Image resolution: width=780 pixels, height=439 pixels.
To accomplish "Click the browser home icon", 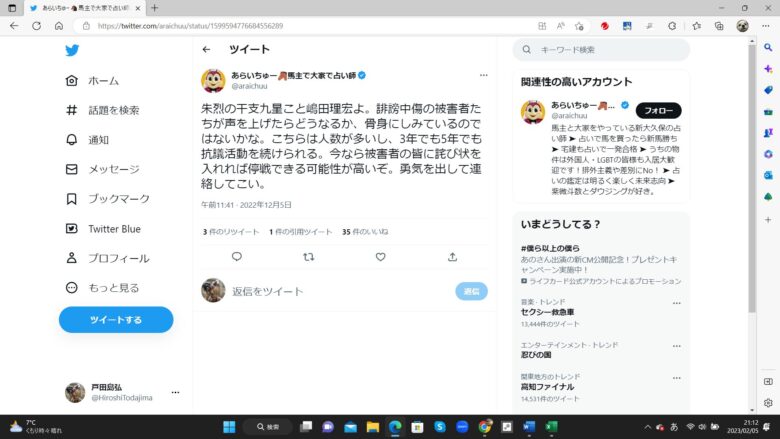I will [59, 26].
